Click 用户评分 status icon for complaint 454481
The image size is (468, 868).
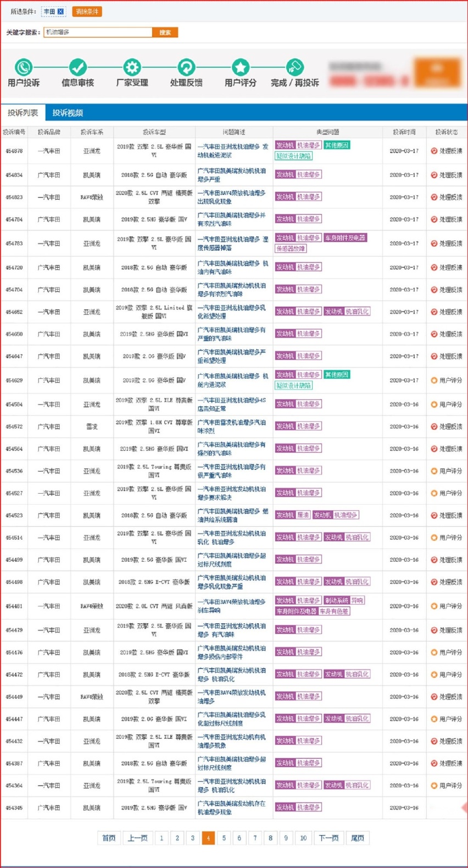pyautogui.click(x=434, y=606)
